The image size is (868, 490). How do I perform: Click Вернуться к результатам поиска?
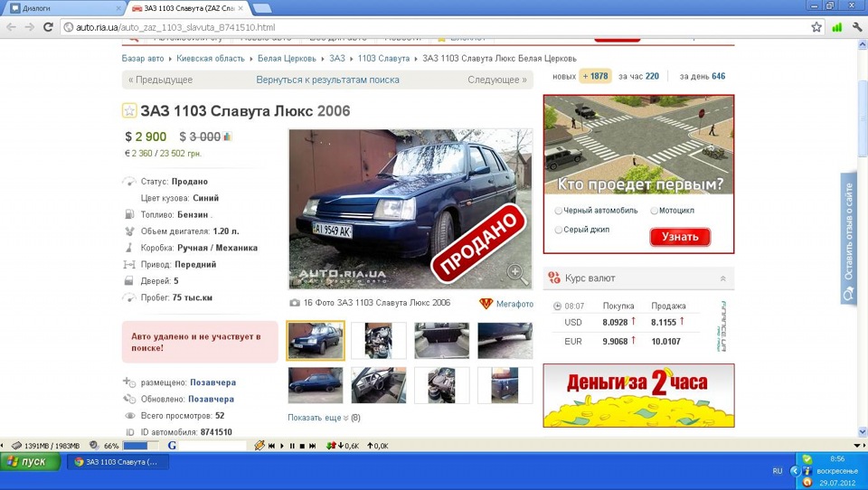(x=327, y=80)
